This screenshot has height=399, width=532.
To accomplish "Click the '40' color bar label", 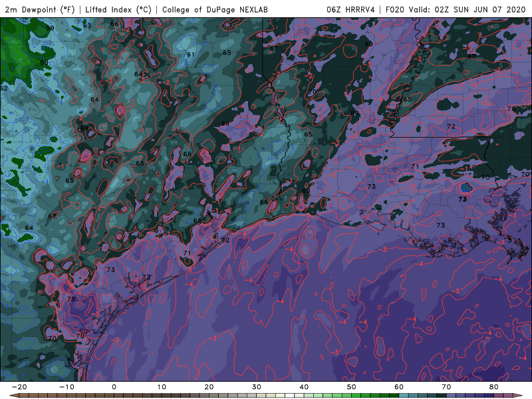I will pyautogui.click(x=304, y=387).
